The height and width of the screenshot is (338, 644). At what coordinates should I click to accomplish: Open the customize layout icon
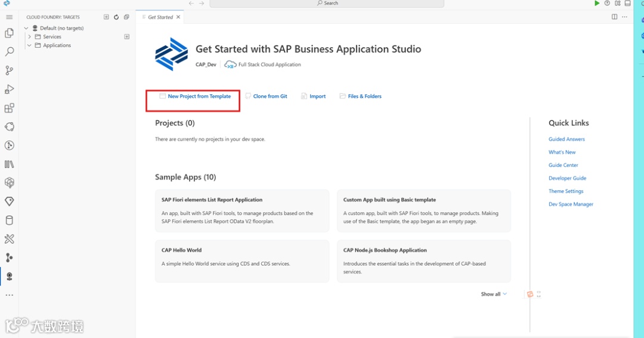click(617, 4)
